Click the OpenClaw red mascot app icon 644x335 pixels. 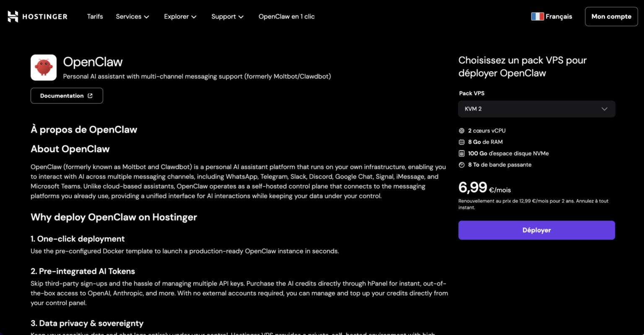click(x=44, y=67)
